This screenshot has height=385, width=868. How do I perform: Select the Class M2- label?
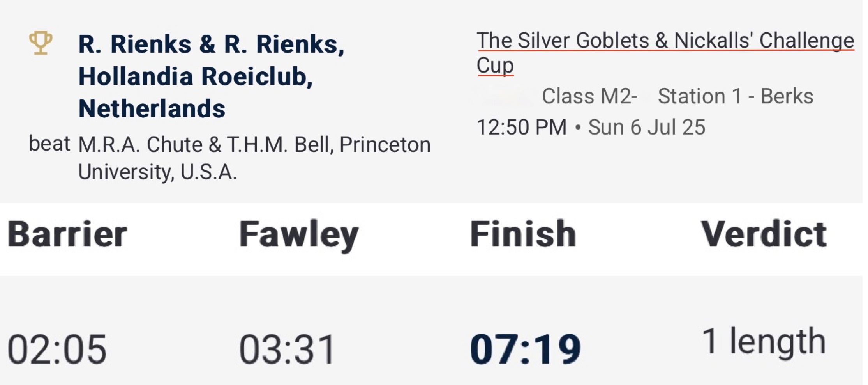pyautogui.click(x=589, y=96)
